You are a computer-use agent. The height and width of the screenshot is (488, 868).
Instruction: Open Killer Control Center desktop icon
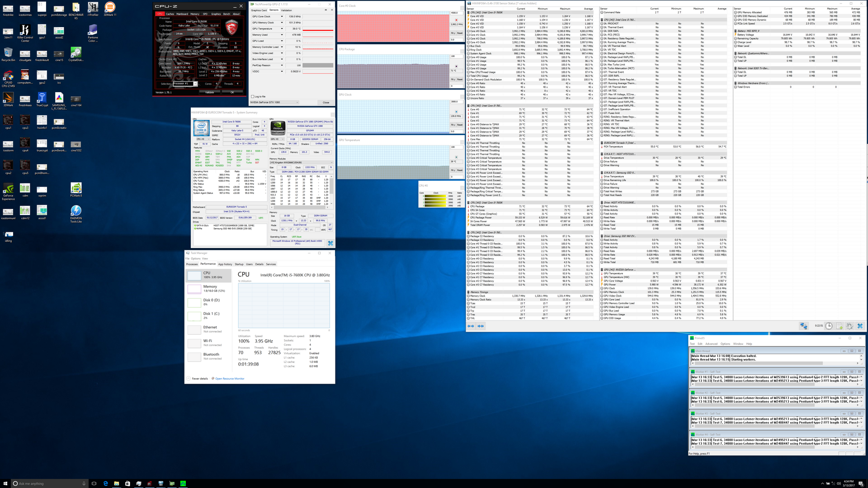(x=25, y=33)
